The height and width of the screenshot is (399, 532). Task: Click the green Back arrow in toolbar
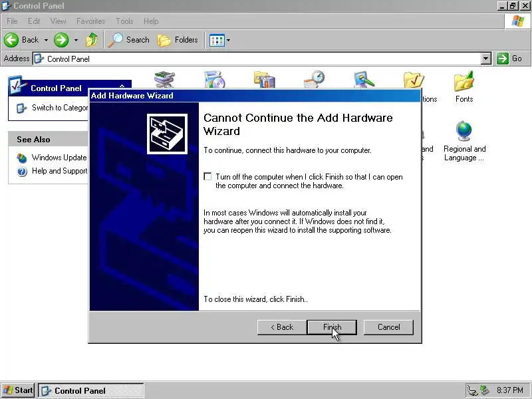pos(11,40)
